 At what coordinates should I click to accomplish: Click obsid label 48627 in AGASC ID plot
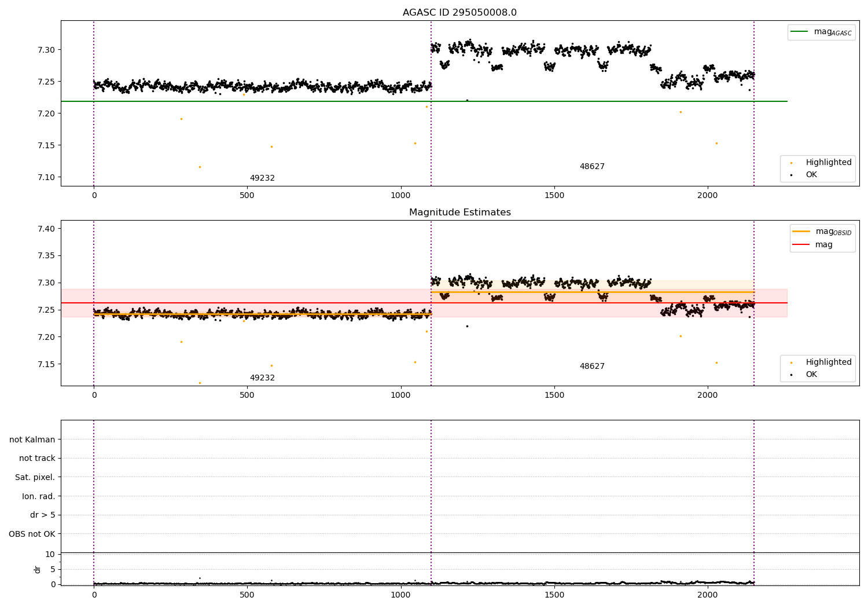592,167
